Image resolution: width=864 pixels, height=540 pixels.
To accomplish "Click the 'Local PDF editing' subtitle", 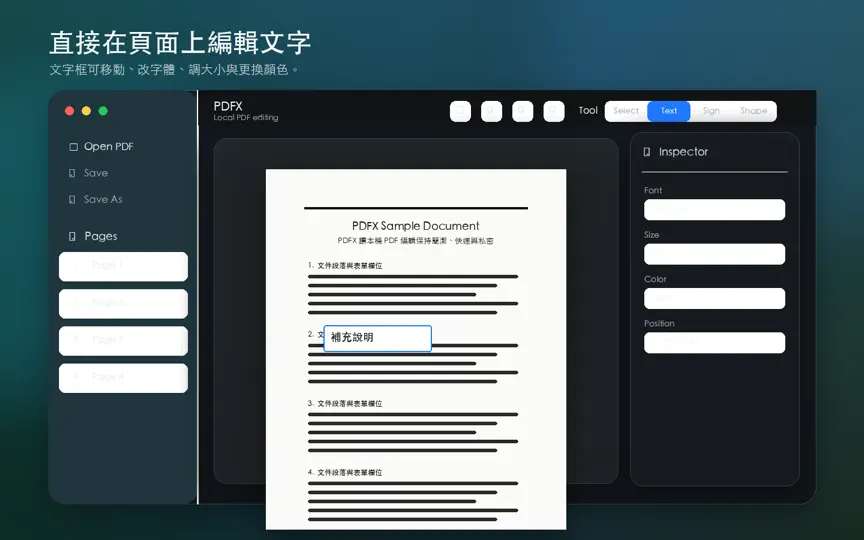I will (246, 118).
